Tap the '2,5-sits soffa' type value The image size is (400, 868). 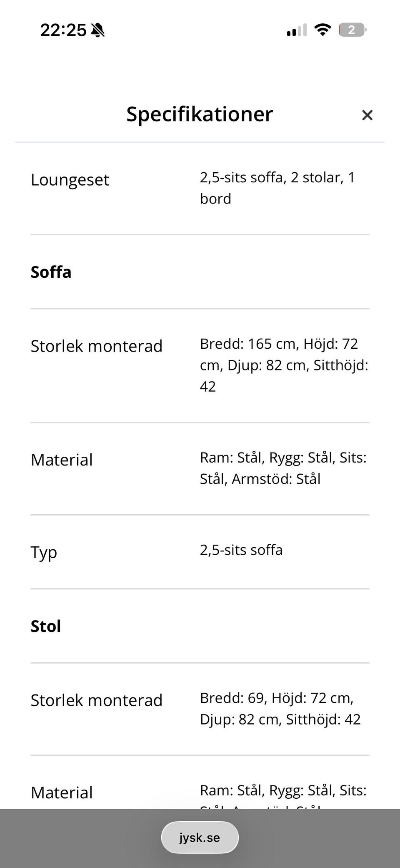click(x=241, y=550)
